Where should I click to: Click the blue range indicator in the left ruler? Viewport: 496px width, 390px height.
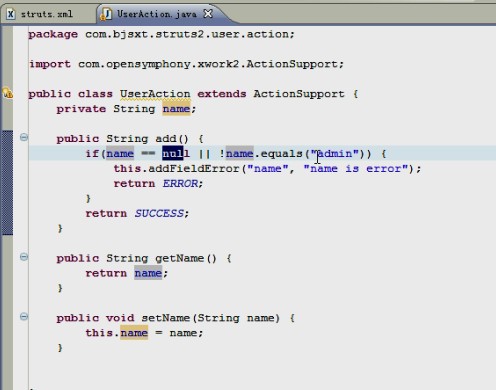click(x=7, y=182)
